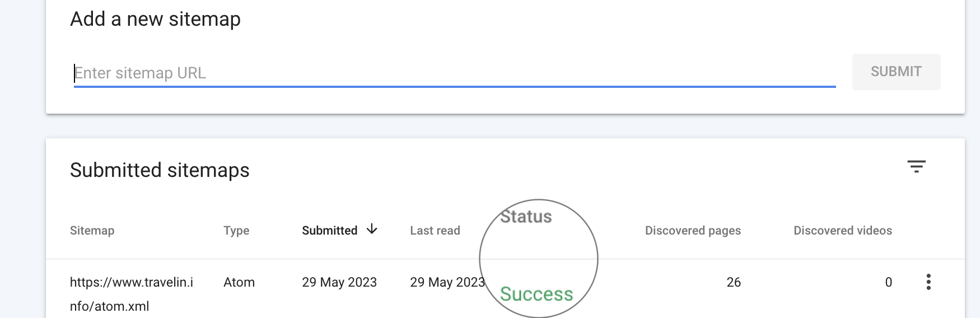Image resolution: width=980 pixels, height=318 pixels.
Task: Click the discovered pages count 26
Action: click(x=733, y=282)
